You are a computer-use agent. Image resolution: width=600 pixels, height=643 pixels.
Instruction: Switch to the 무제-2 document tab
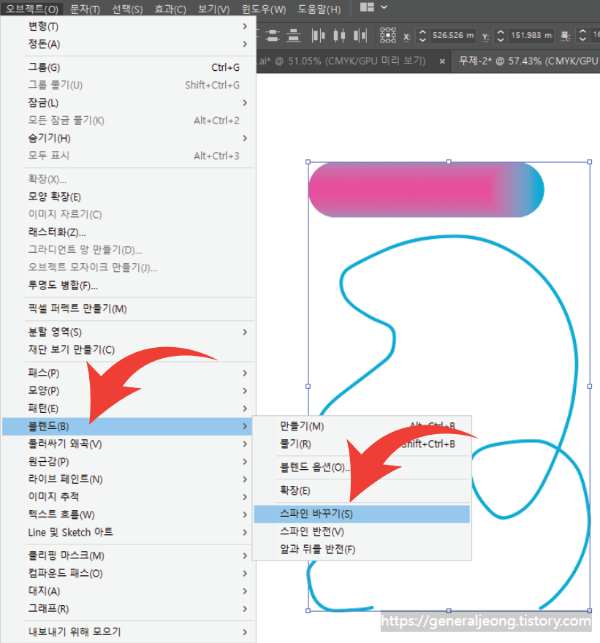[527, 62]
